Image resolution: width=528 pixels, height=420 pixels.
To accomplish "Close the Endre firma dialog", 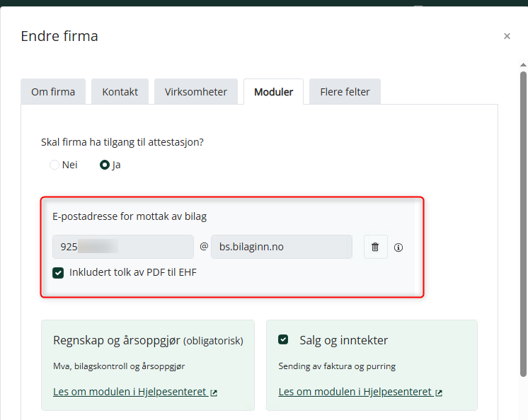I will pyautogui.click(x=507, y=36).
